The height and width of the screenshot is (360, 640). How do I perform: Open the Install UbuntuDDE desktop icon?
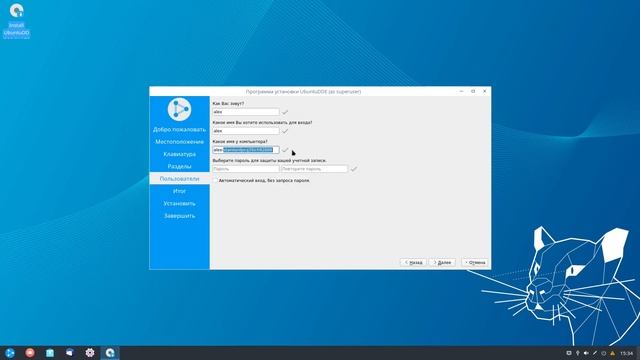(x=16, y=20)
